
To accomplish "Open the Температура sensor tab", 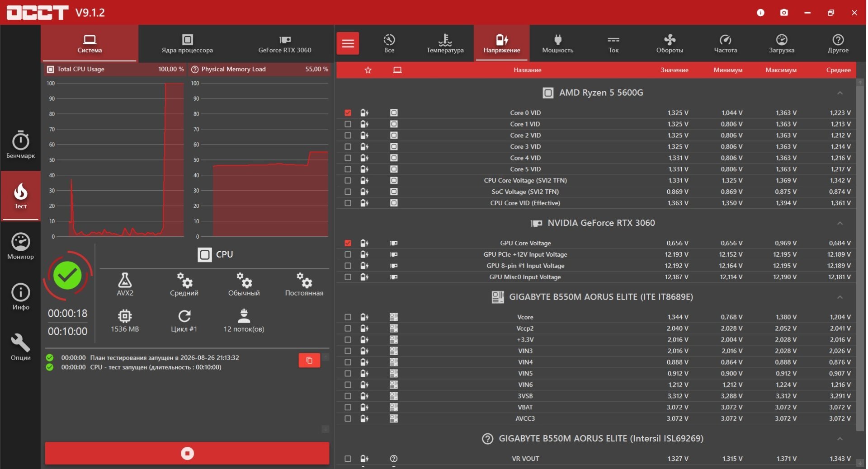I will point(445,43).
